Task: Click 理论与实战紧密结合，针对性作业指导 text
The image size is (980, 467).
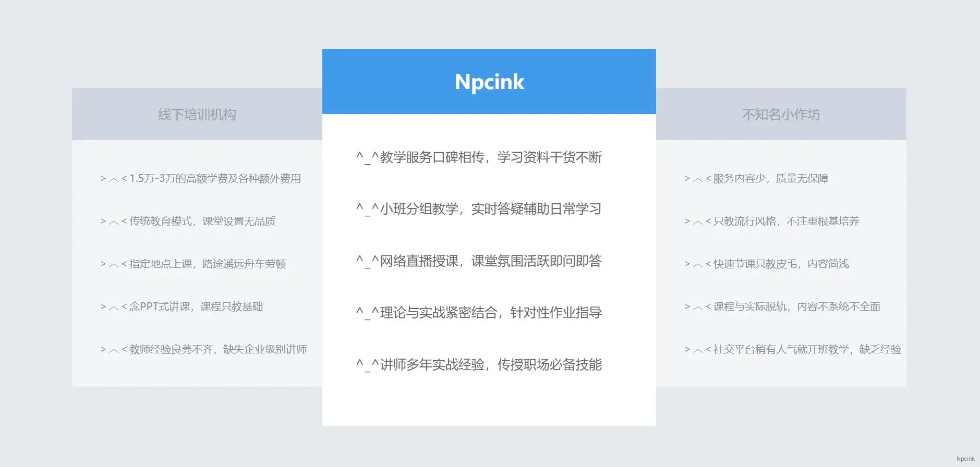Action: [x=490, y=313]
